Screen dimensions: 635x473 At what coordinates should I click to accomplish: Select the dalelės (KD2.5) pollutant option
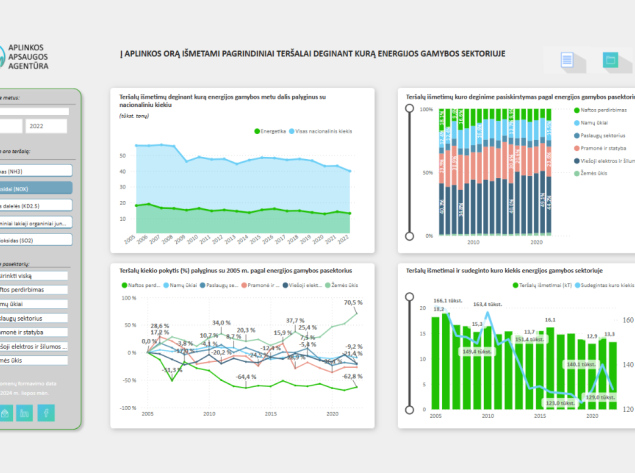coord(36,205)
